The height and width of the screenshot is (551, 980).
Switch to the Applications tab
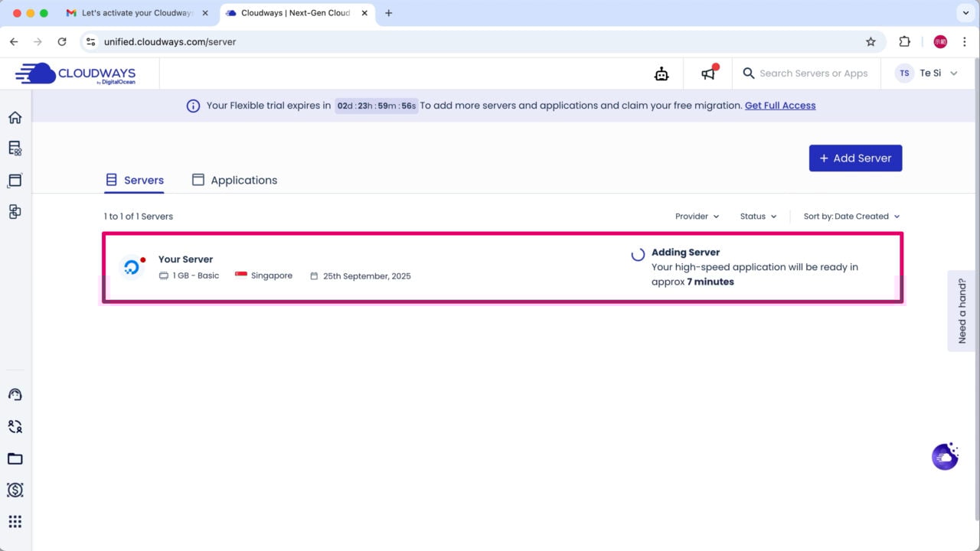click(x=234, y=180)
